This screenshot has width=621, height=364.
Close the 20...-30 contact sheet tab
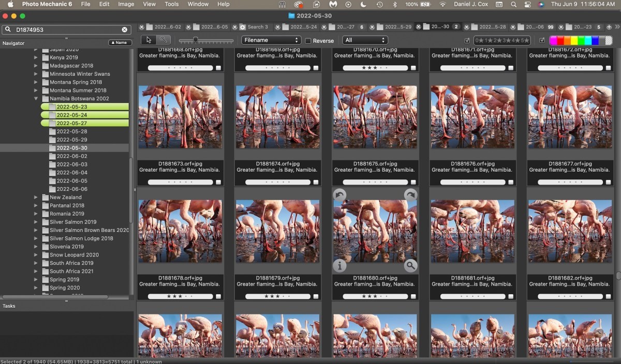(x=420, y=27)
